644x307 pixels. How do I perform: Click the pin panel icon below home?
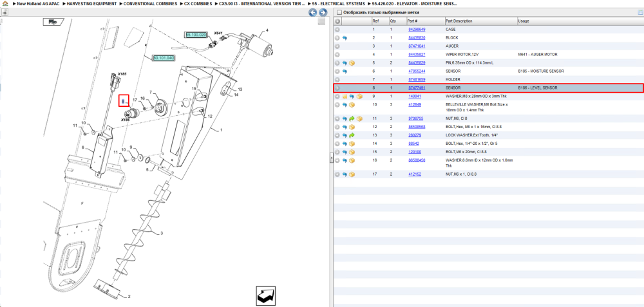pos(5,13)
